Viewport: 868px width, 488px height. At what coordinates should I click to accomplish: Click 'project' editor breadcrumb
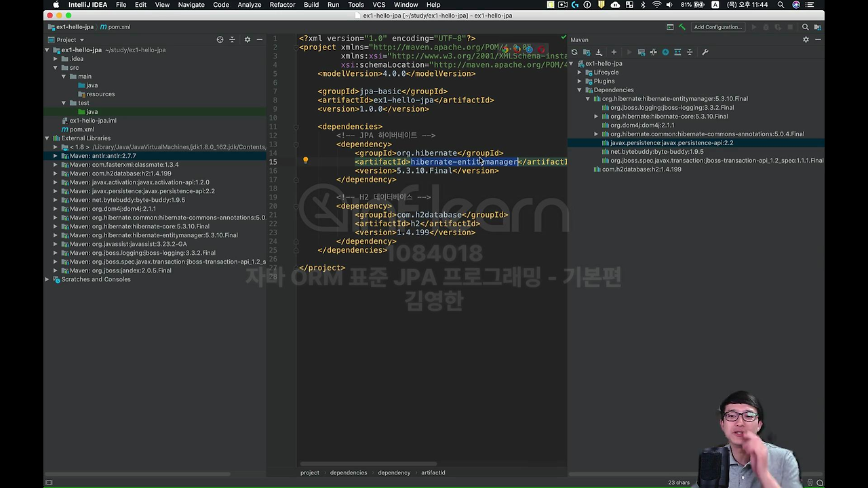[310, 472]
